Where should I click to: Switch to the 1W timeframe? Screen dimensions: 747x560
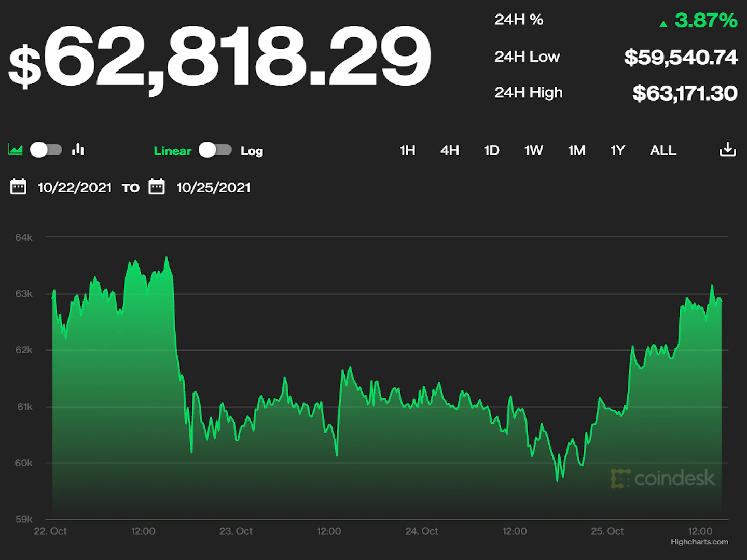pos(533,150)
